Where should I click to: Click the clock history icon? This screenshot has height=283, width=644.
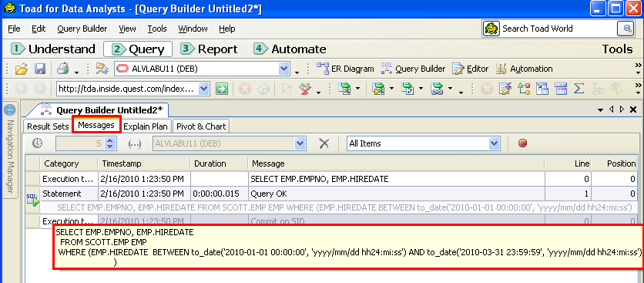[38, 143]
